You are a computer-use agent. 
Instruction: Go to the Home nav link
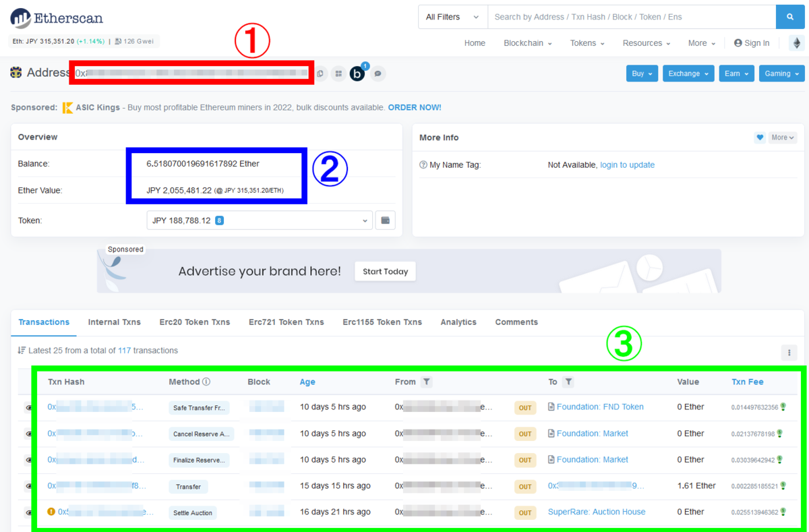[x=475, y=43]
